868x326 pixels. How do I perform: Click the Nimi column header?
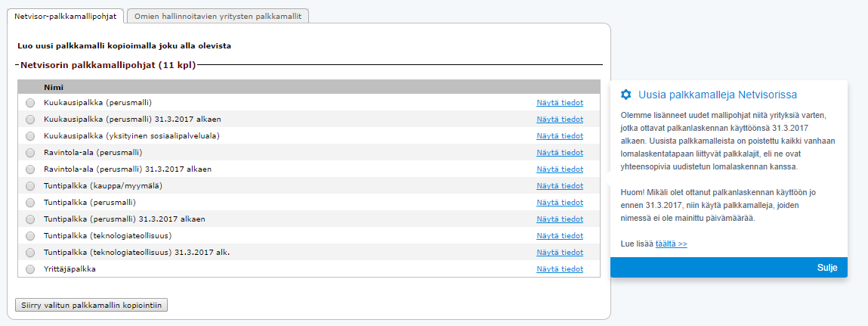pyautogui.click(x=52, y=87)
